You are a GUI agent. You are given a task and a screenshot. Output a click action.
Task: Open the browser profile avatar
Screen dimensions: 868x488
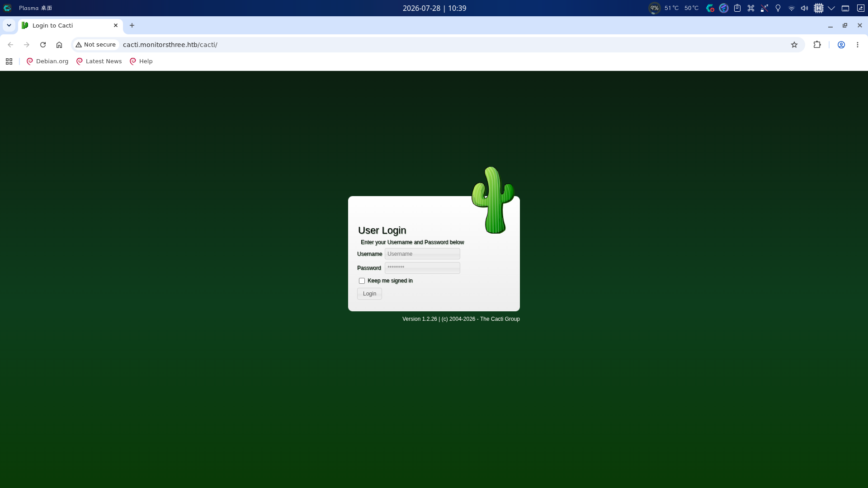point(841,45)
